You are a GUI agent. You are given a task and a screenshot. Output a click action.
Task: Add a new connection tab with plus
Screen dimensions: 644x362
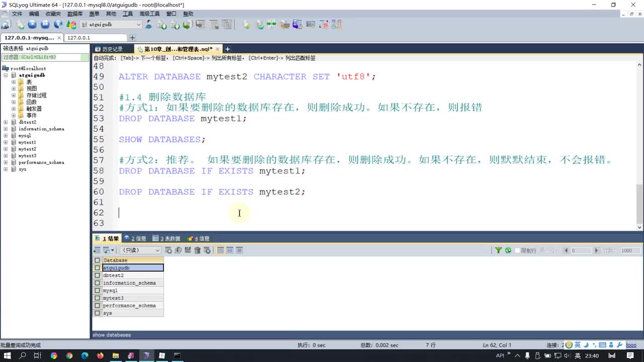pos(132,38)
